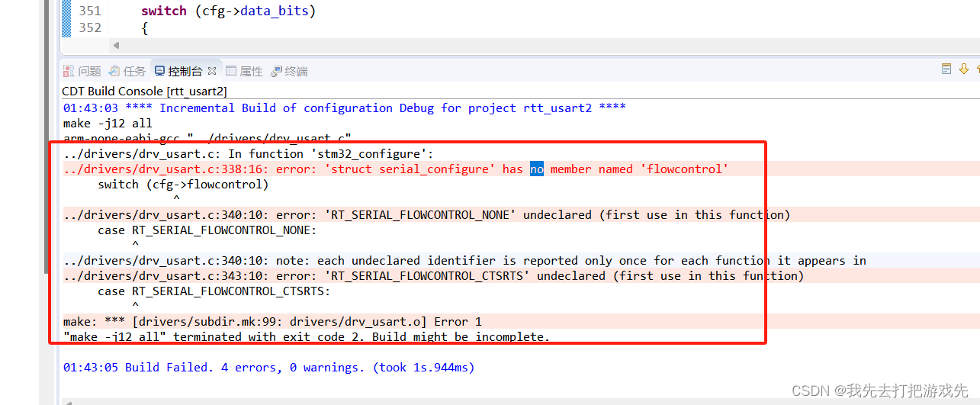Click the error line for drv_usart.c:338:16

(x=397, y=169)
